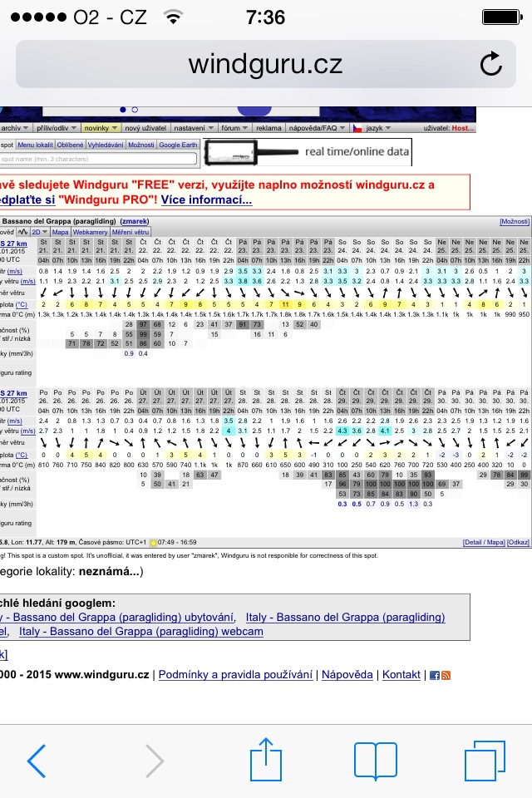Open the Detail / Mapa link
532x798 pixels.
pos(484,543)
